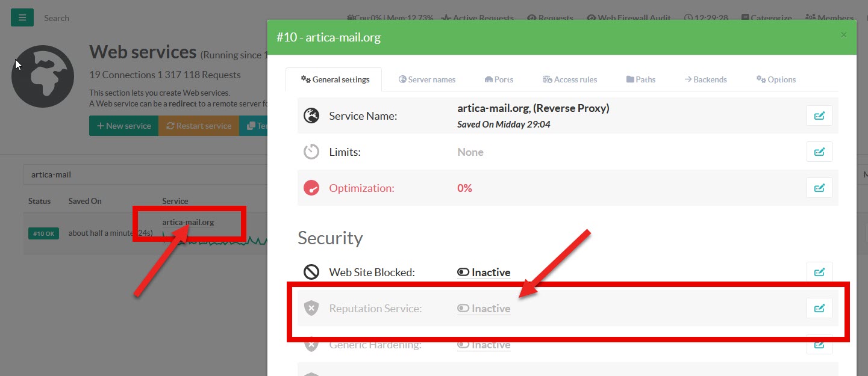Open the Options tab

(776, 79)
